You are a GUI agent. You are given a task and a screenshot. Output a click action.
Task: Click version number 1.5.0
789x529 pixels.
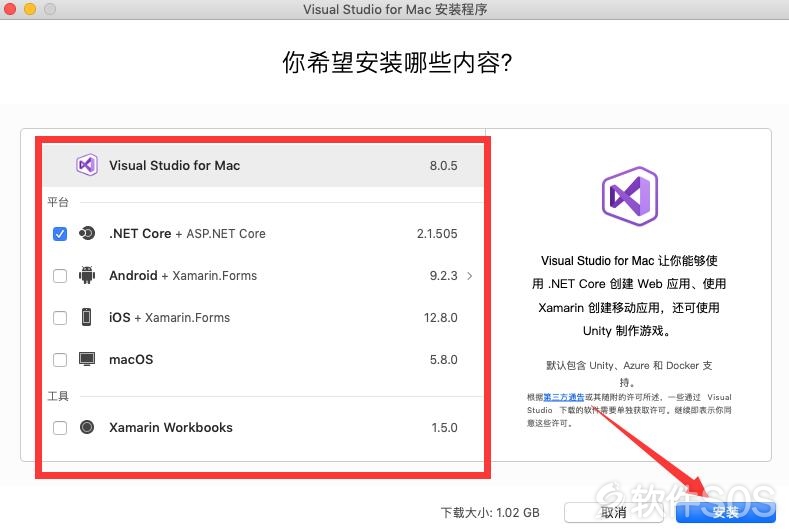[x=444, y=427]
